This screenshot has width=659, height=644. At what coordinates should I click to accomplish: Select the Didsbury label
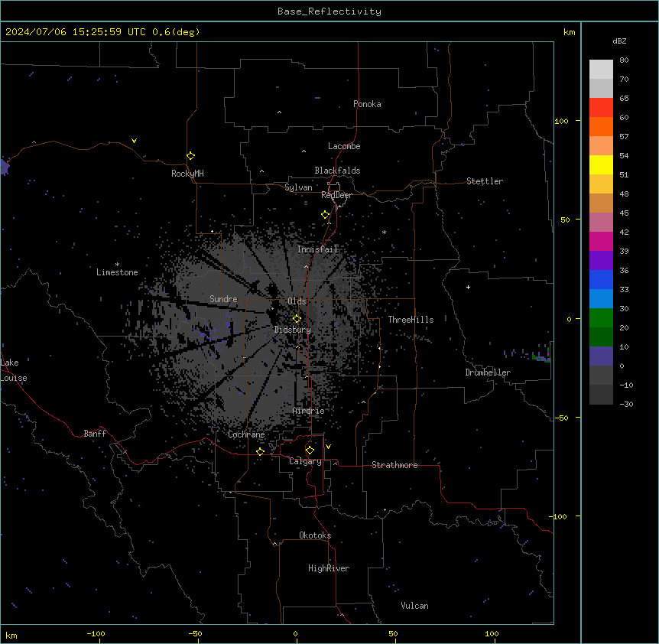click(x=293, y=330)
